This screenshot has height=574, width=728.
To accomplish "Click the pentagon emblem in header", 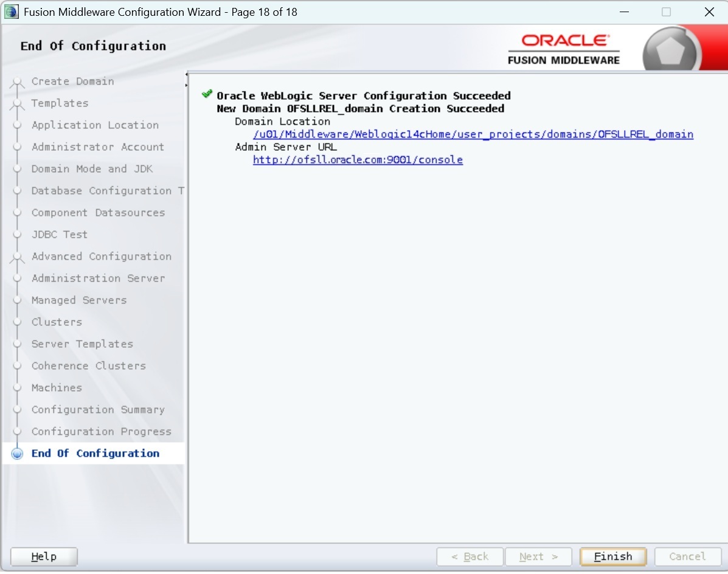I will (x=670, y=50).
